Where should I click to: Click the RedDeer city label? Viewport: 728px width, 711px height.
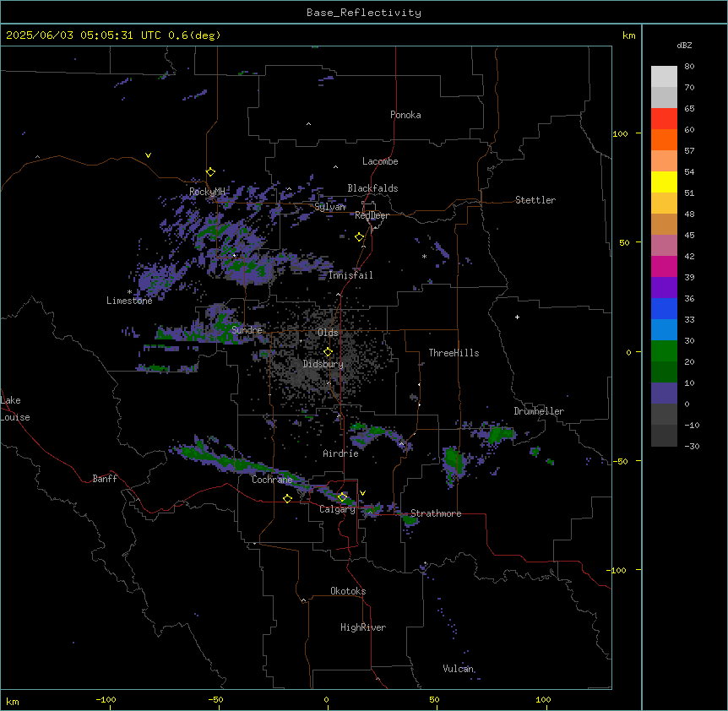click(x=372, y=215)
